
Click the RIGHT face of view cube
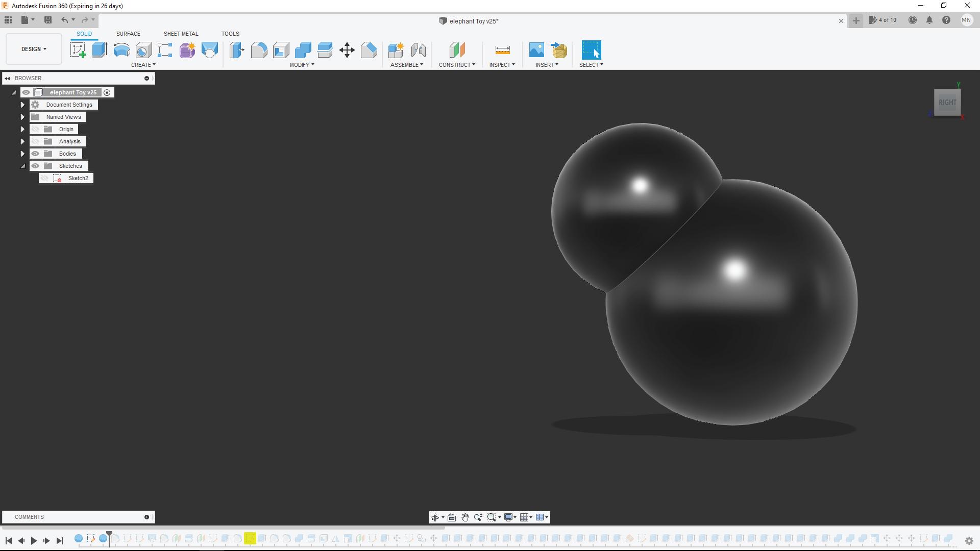click(947, 103)
